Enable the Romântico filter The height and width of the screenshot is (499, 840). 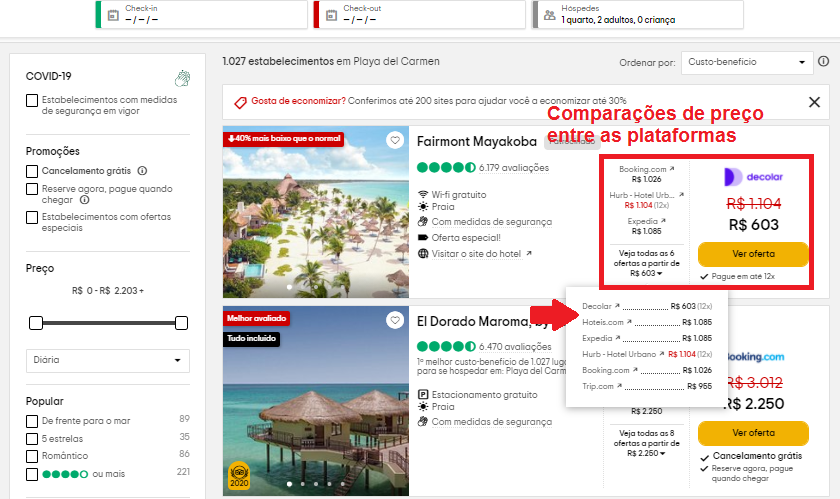point(32,456)
